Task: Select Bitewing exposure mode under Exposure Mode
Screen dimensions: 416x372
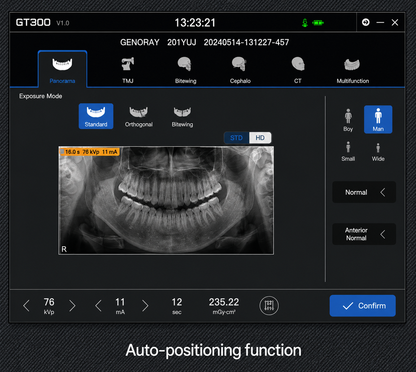Action: (182, 117)
